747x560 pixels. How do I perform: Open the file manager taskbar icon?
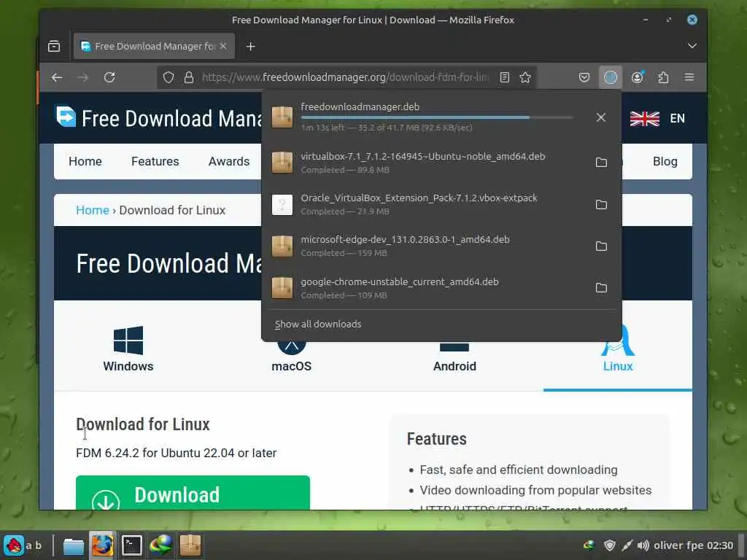74,545
